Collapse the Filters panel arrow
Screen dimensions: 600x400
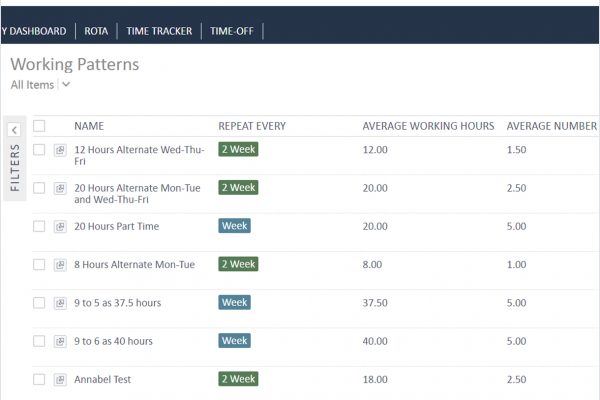14,130
